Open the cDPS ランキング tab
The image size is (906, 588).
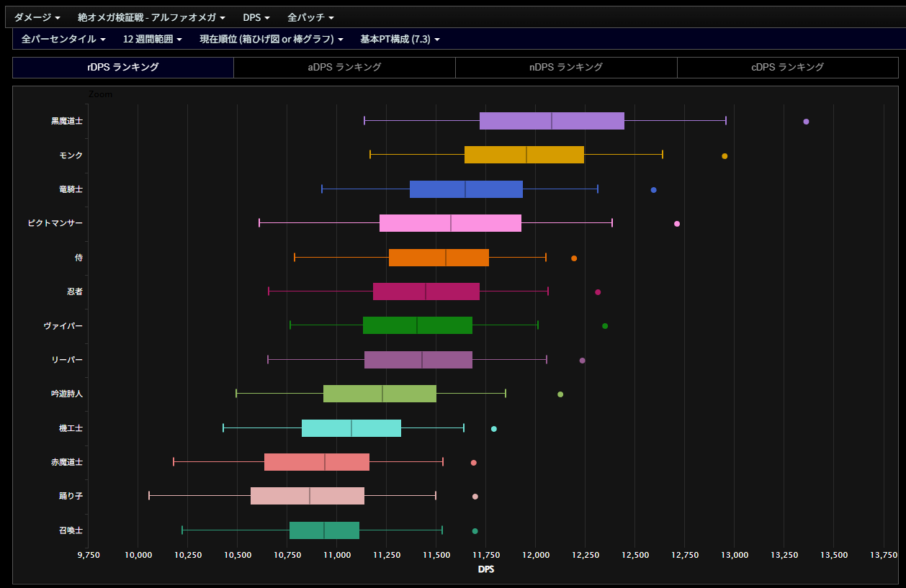tap(787, 67)
